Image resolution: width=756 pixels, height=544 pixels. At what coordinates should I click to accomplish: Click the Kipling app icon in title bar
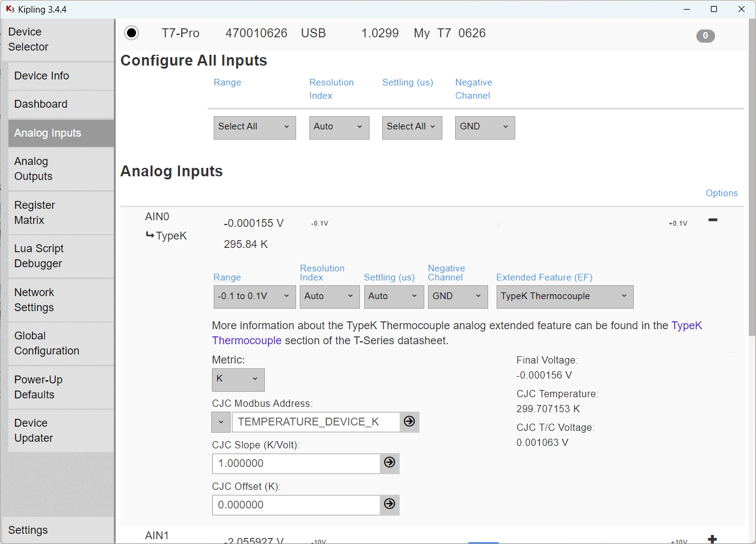(9, 9)
